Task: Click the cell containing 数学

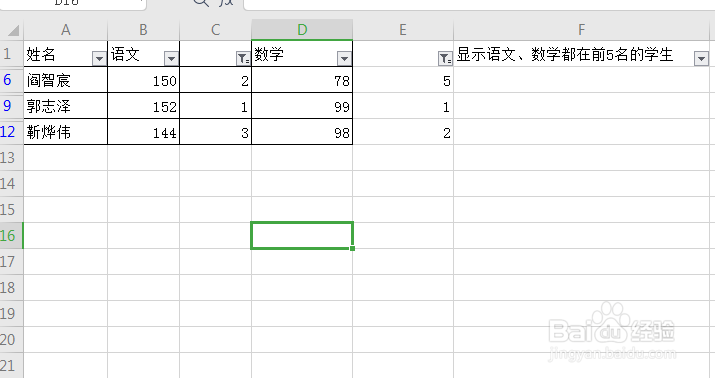Action: pos(302,54)
